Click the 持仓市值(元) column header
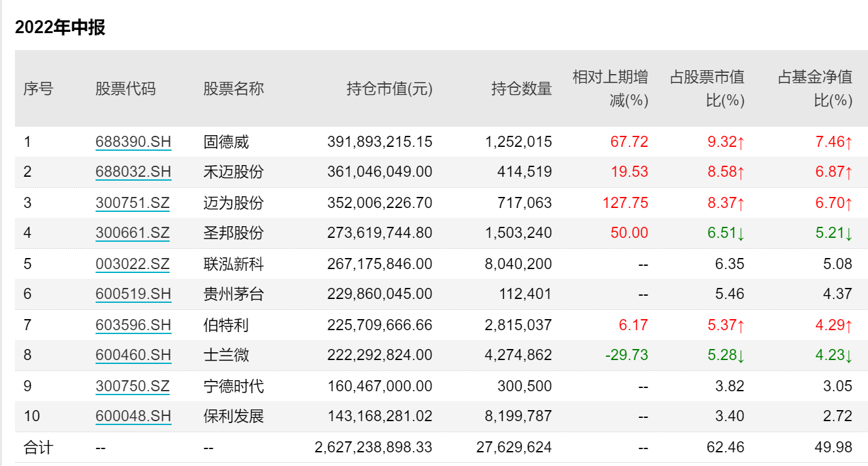This screenshot has width=868, height=466. pos(389,88)
